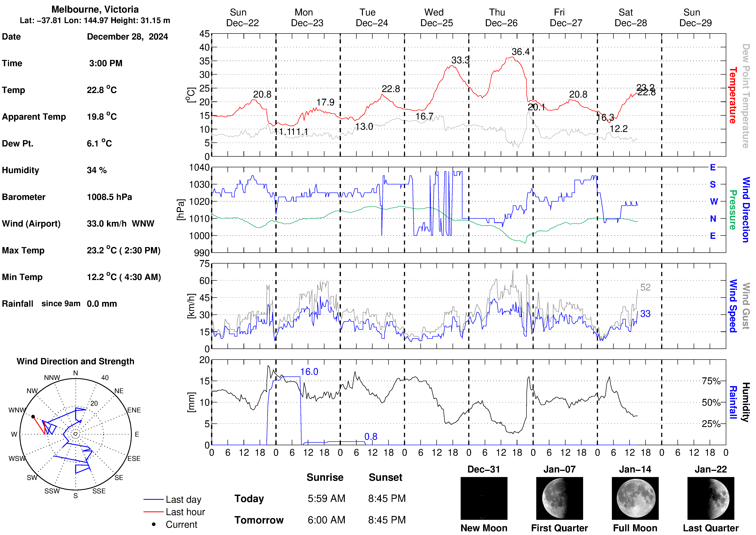Click the Rainfall value '0.0 mm'

coord(102,304)
